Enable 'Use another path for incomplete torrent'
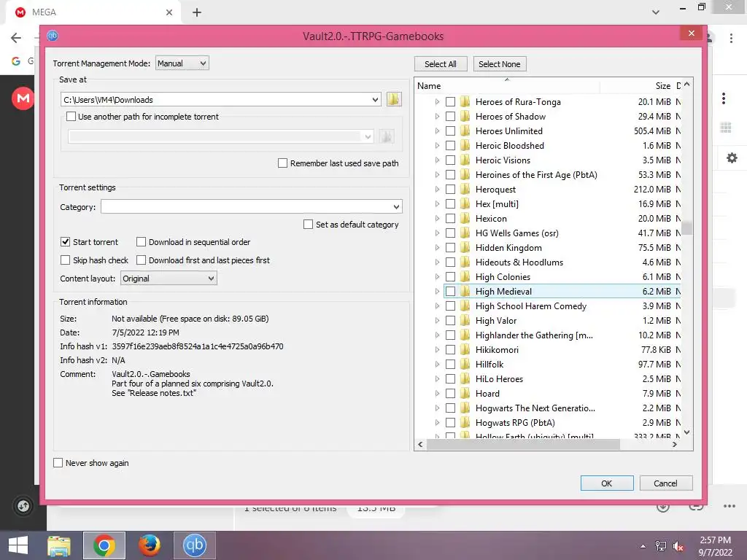The image size is (747, 560). pyautogui.click(x=71, y=117)
